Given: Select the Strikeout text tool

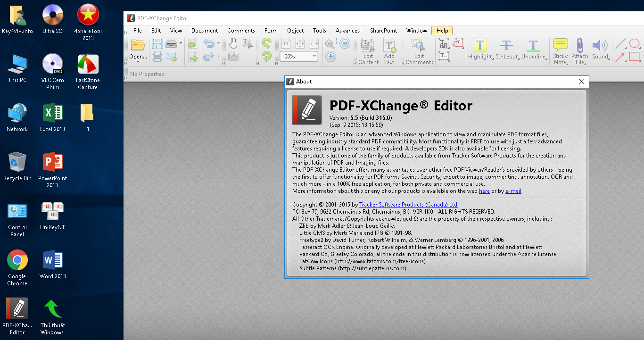Looking at the screenshot, I should tap(506, 50).
